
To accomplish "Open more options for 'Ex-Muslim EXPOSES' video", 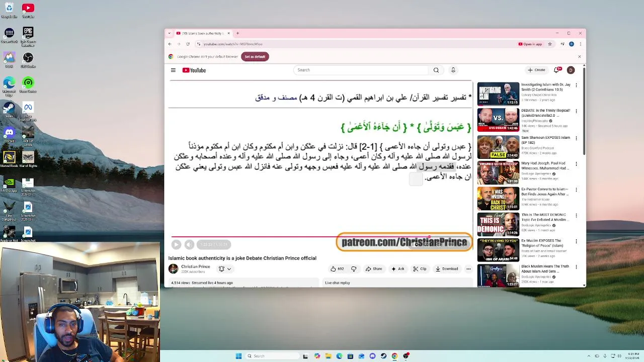I will click(x=576, y=241).
